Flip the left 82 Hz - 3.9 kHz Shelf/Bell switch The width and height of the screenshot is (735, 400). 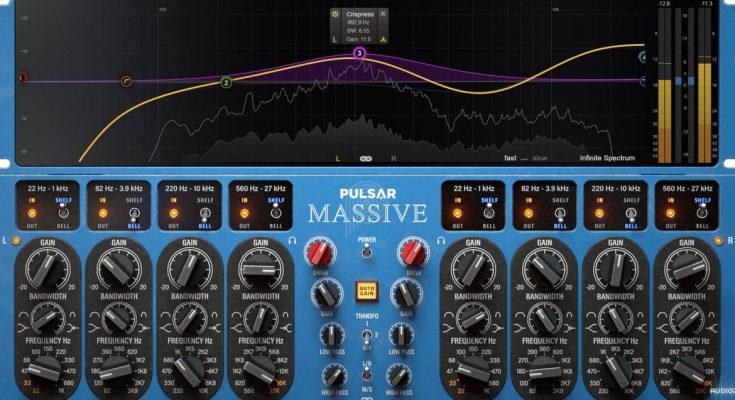pos(132,213)
